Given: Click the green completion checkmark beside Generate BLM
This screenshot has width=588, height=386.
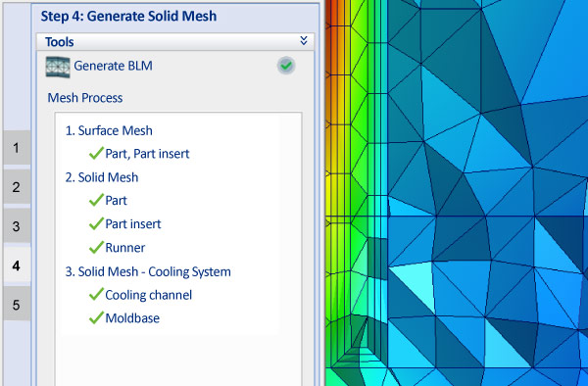Looking at the screenshot, I should click(x=286, y=66).
